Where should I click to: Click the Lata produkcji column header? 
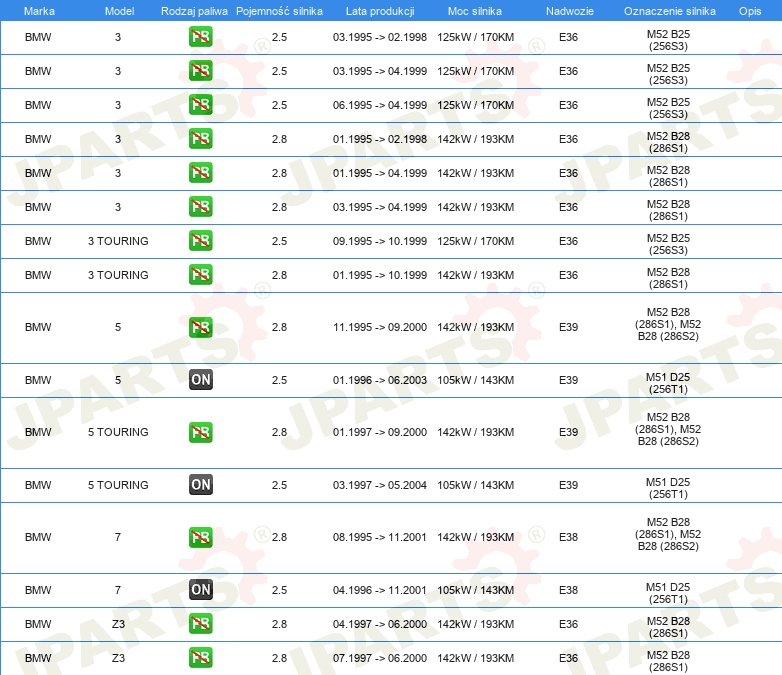coord(380,11)
